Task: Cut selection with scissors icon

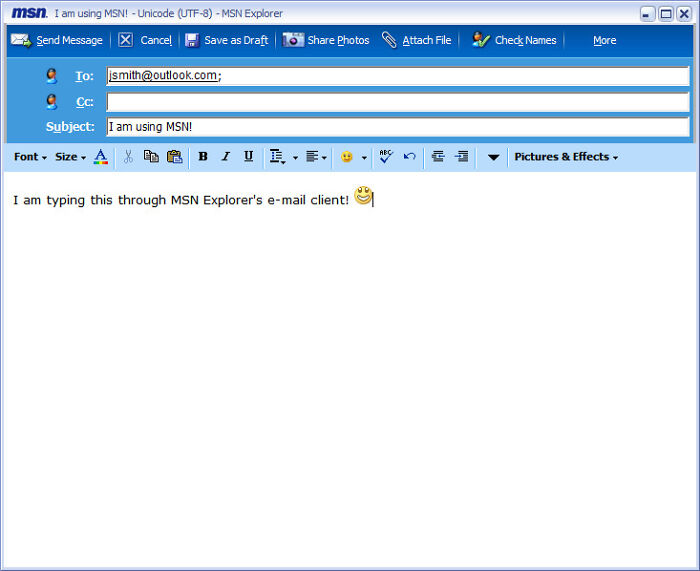Action: 128,157
